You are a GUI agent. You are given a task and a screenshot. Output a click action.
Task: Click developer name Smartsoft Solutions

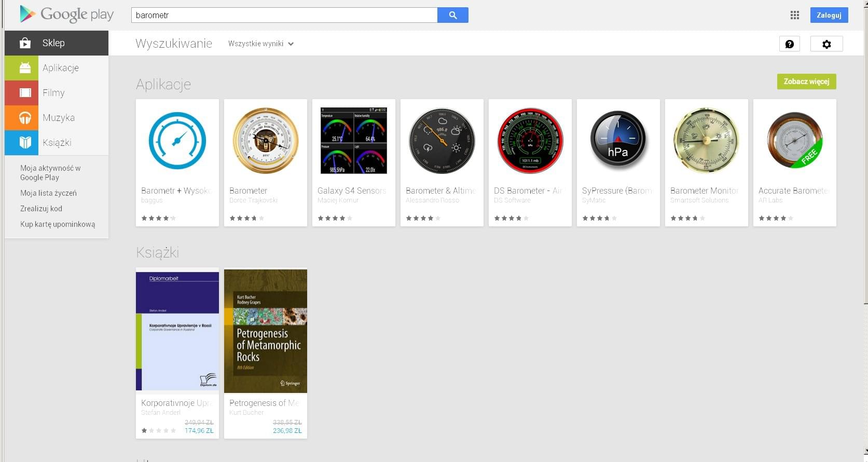tap(699, 200)
